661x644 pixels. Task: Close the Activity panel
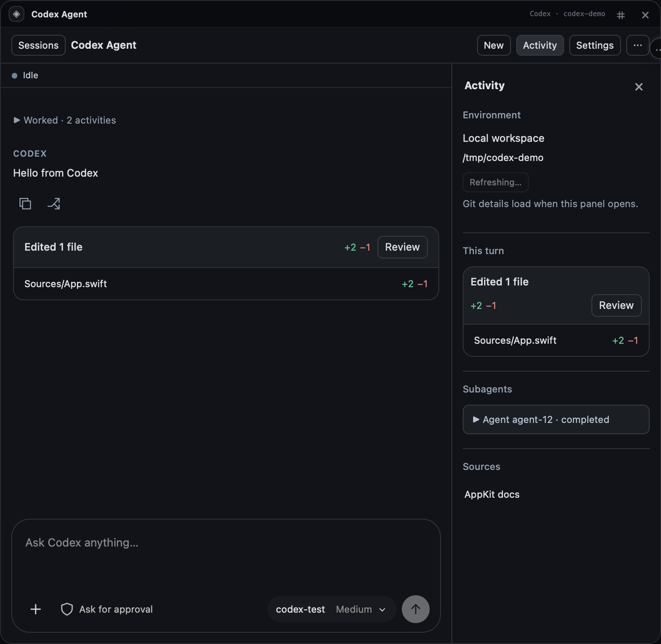point(639,87)
